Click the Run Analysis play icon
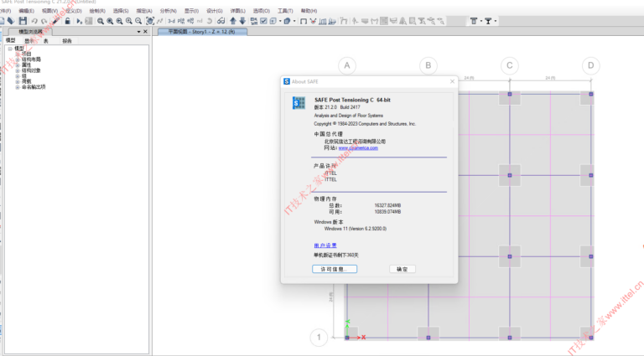644x356 pixels. (79, 20)
